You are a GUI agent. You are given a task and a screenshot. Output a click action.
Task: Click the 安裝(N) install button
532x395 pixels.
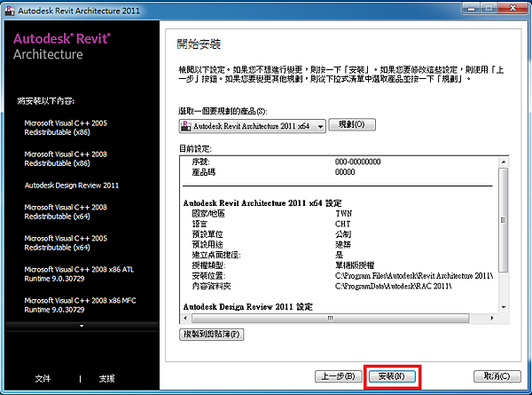tap(392, 376)
